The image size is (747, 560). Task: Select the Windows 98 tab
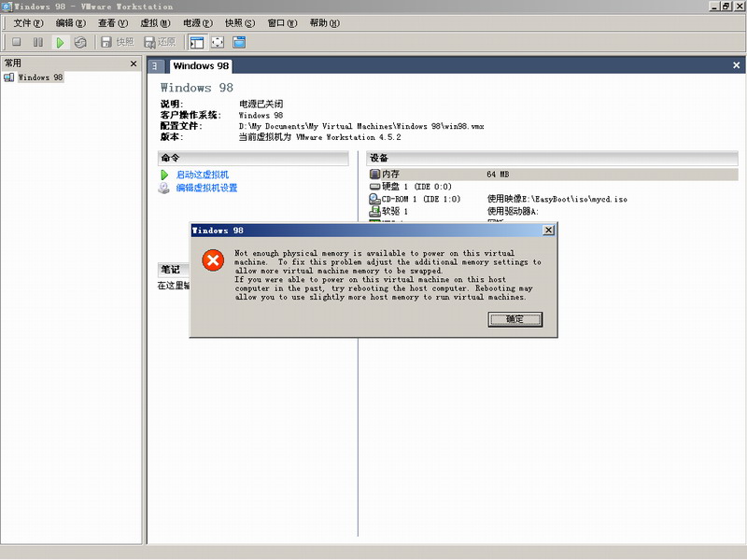click(x=201, y=66)
